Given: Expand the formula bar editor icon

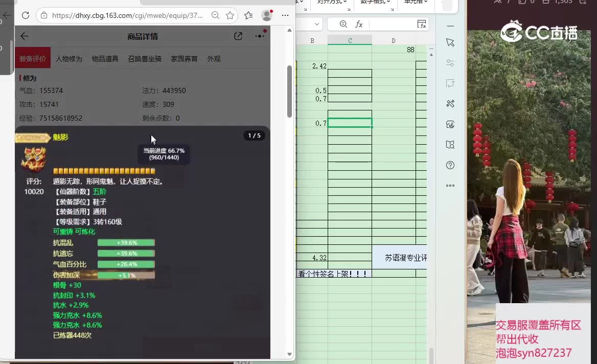Looking at the screenshot, I should [x=422, y=24].
